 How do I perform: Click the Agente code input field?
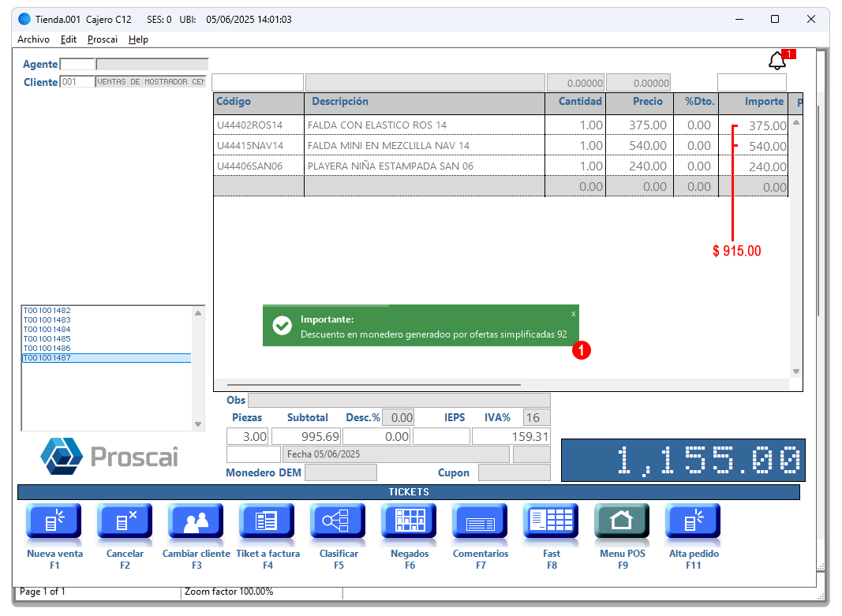77,65
